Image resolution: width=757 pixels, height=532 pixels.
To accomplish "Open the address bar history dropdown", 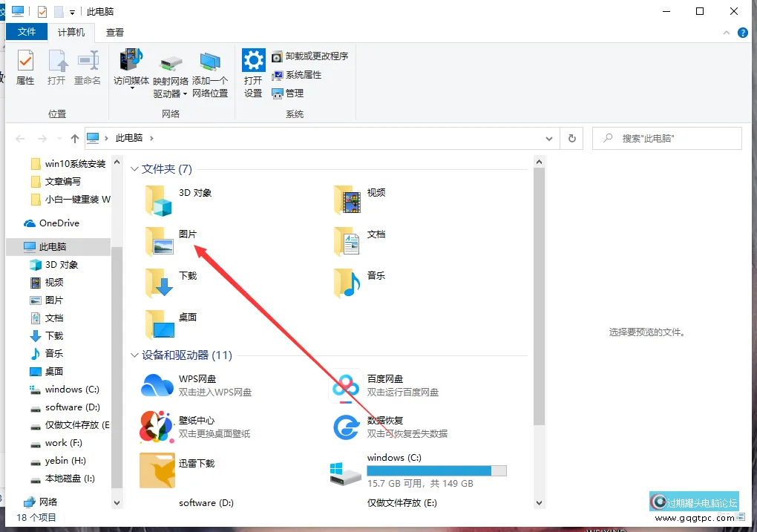I will click(549, 138).
